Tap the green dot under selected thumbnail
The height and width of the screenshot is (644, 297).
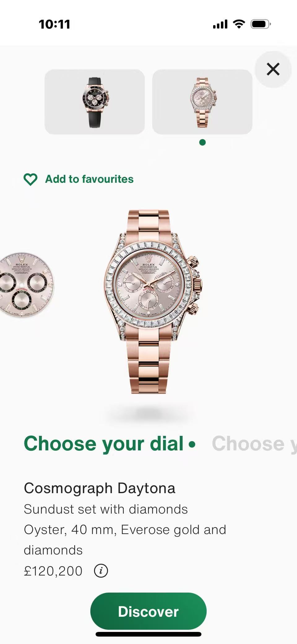tap(202, 142)
